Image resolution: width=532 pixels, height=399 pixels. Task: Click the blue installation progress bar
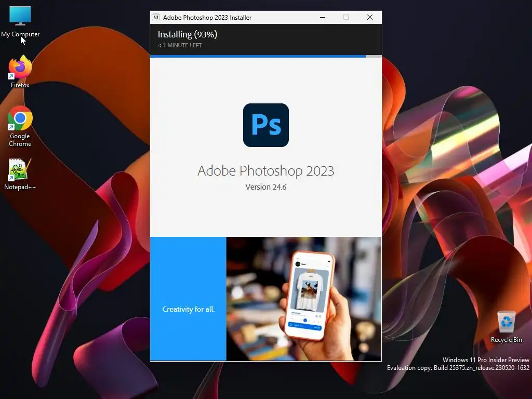coord(265,56)
